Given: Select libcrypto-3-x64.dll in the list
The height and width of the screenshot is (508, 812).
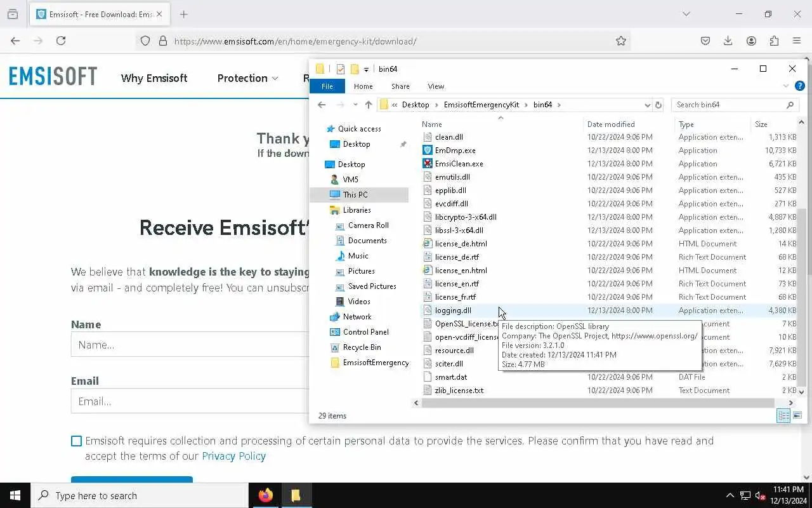Looking at the screenshot, I should (x=466, y=217).
